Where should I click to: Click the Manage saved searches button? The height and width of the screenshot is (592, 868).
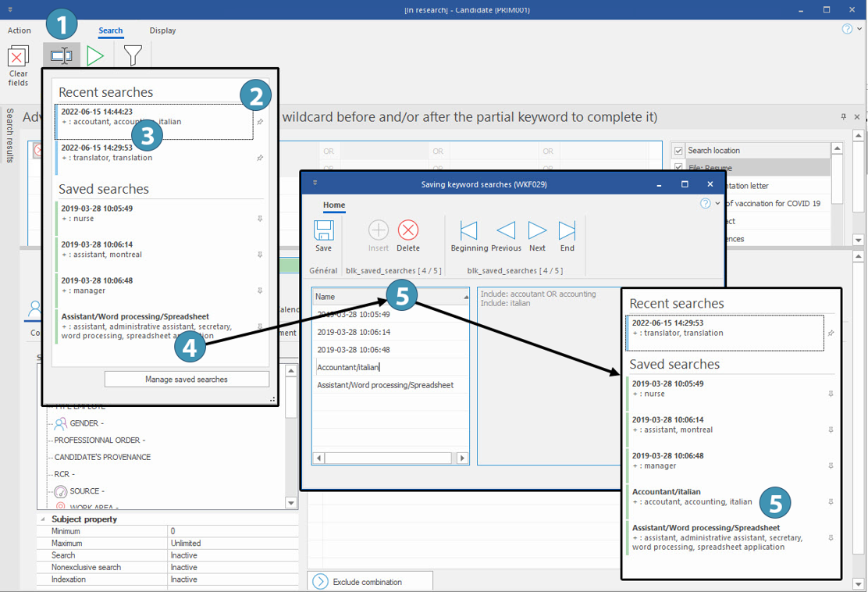187,380
